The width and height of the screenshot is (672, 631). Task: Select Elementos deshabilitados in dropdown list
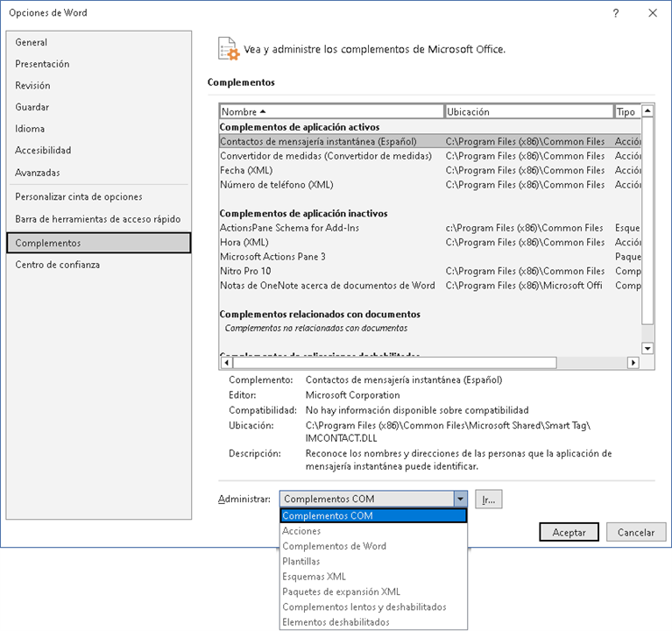pyautogui.click(x=336, y=622)
